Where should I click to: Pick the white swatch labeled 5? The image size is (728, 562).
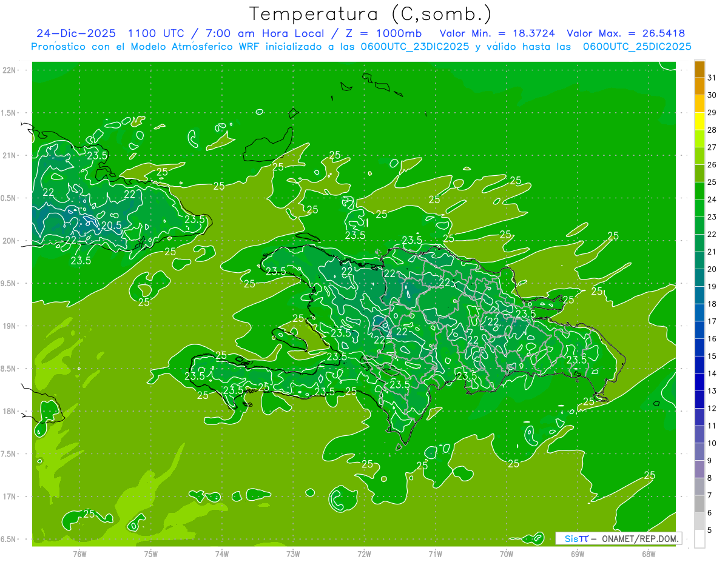coord(699,538)
